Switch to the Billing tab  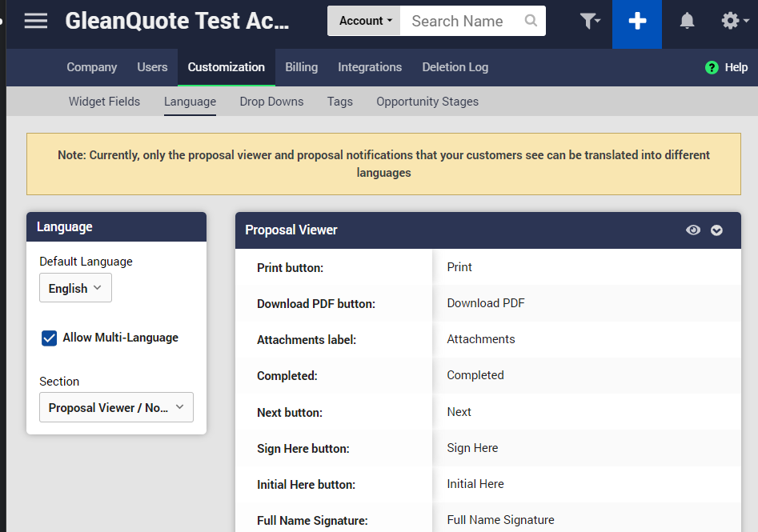[301, 67]
